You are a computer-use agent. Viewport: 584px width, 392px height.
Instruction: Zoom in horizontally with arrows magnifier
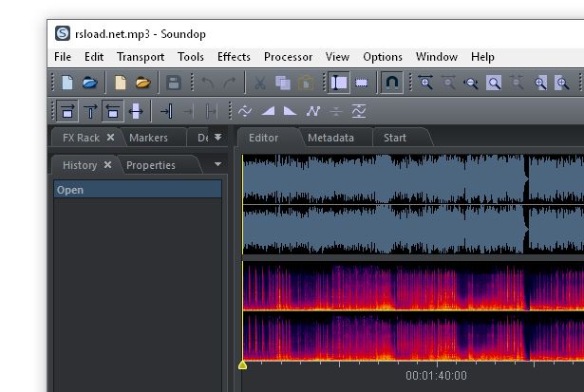pos(425,83)
